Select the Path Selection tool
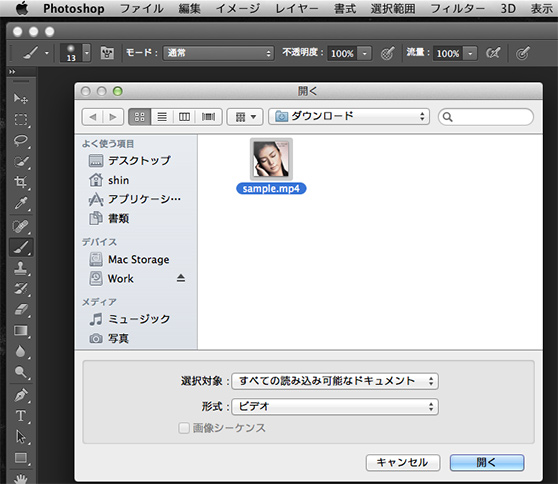 pyautogui.click(x=21, y=437)
